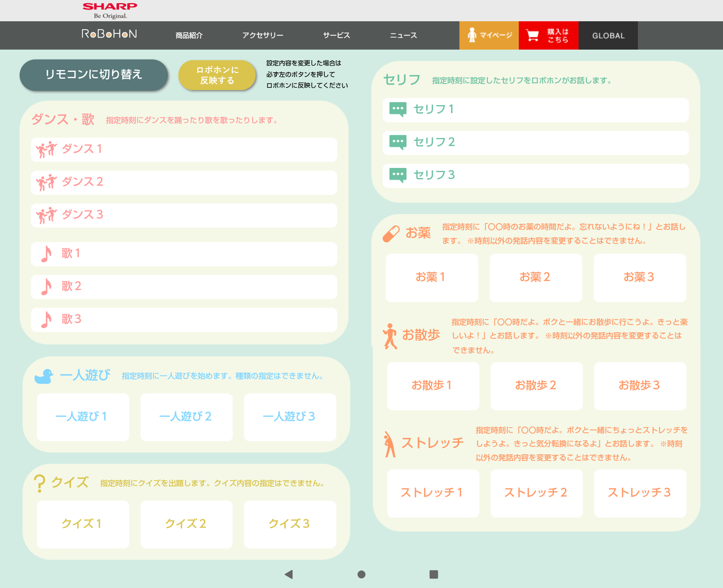Select the GLOBAL link
723x588 pixels.
point(608,35)
